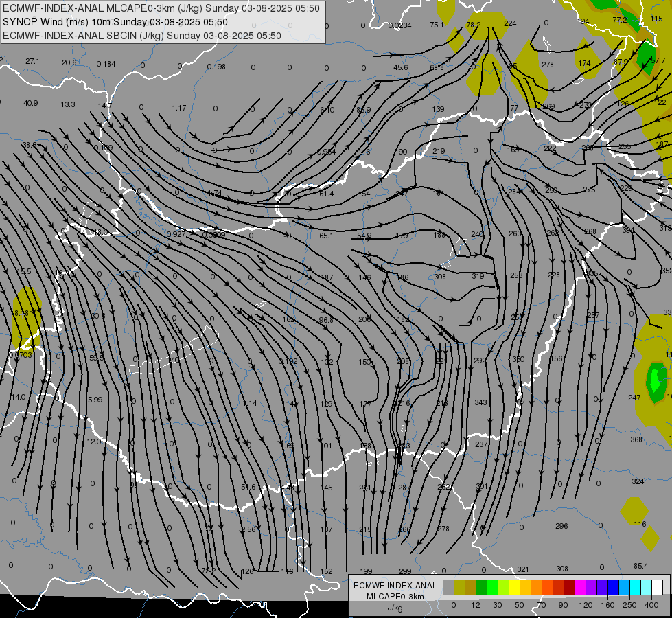
Task: Click legend scale value 160
Action: (607, 605)
